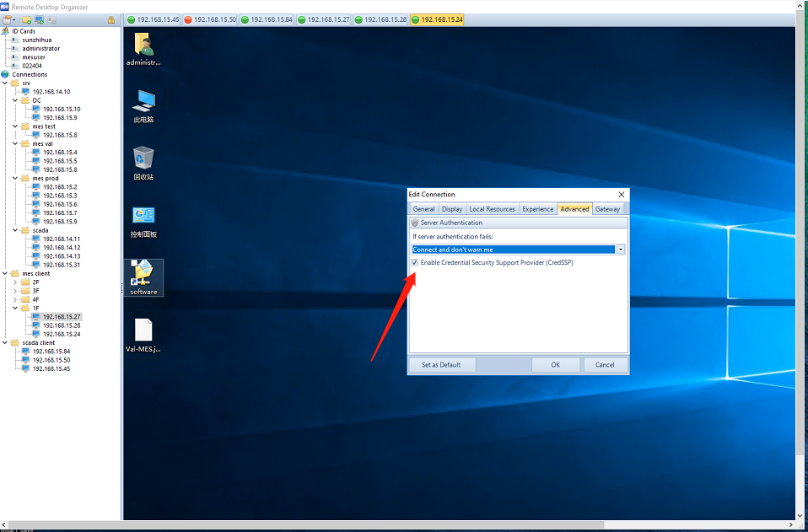The width and height of the screenshot is (808, 532).
Task: Open the Local Resources tab
Action: (x=492, y=209)
